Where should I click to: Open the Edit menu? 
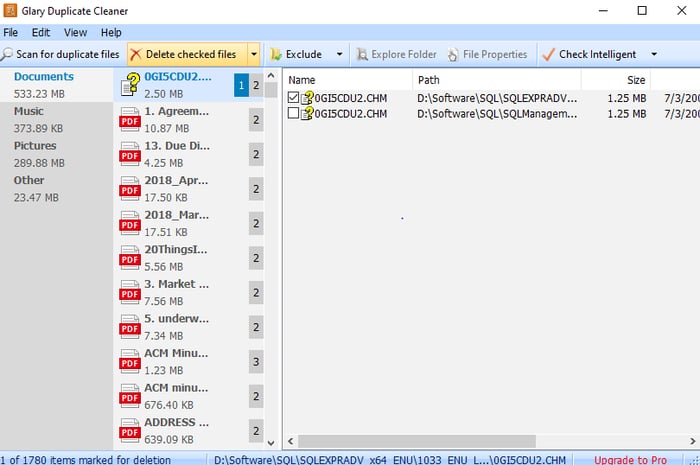[x=39, y=33]
